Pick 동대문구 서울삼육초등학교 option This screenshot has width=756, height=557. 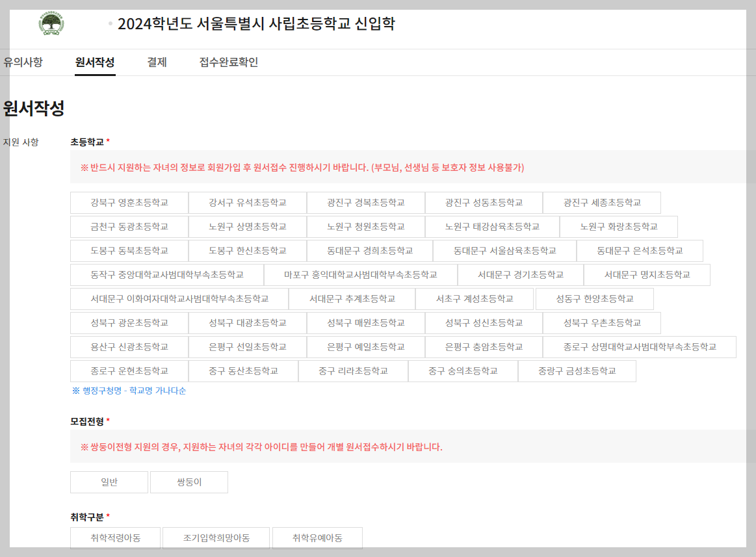[505, 251]
